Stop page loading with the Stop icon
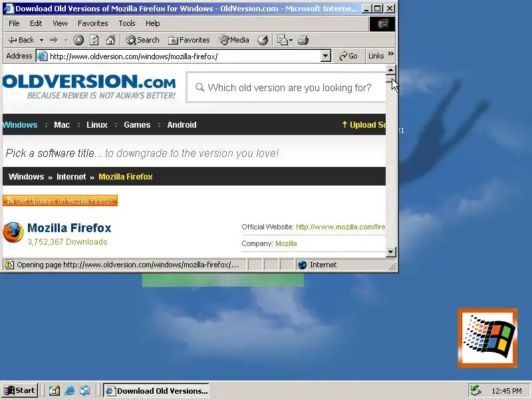Screen dimensions: 532x399 coord(78,40)
